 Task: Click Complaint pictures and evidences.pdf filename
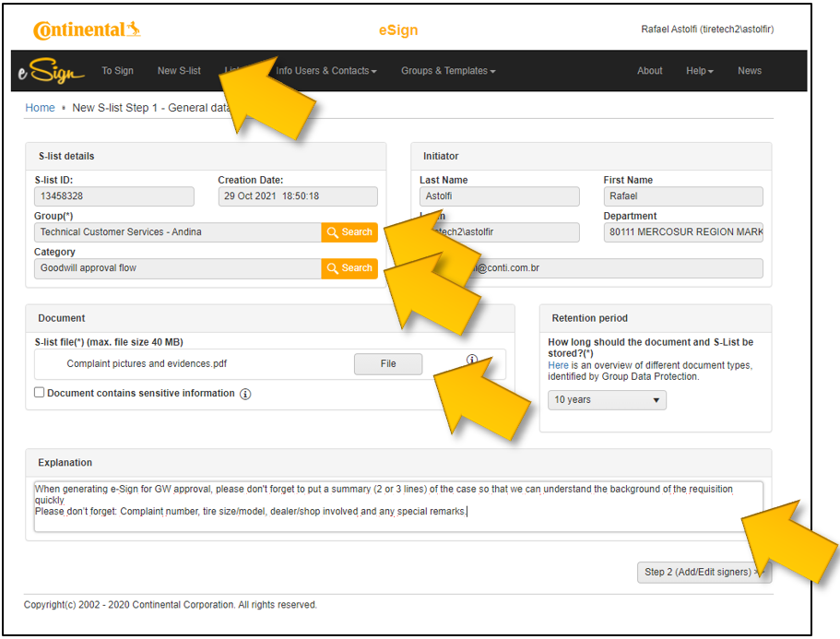(x=147, y=363)
